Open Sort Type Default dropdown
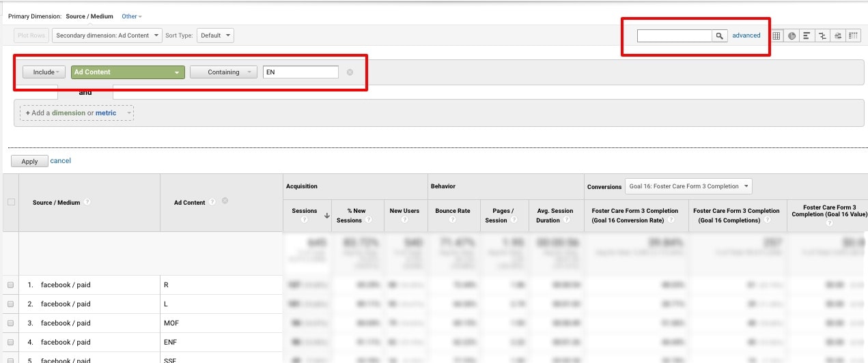 (x=215, y=35)
